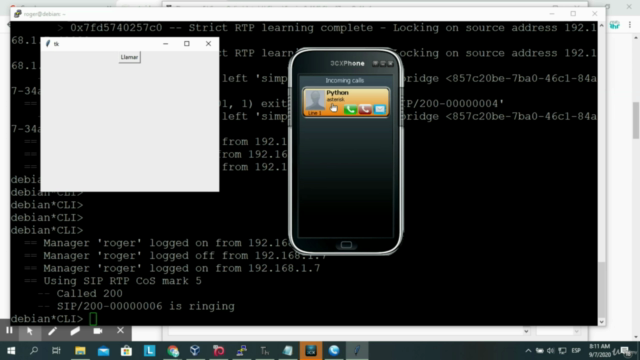Reject the incoming call with red phone icon
This screenshot has height=360, width=640.
[364, 109]
